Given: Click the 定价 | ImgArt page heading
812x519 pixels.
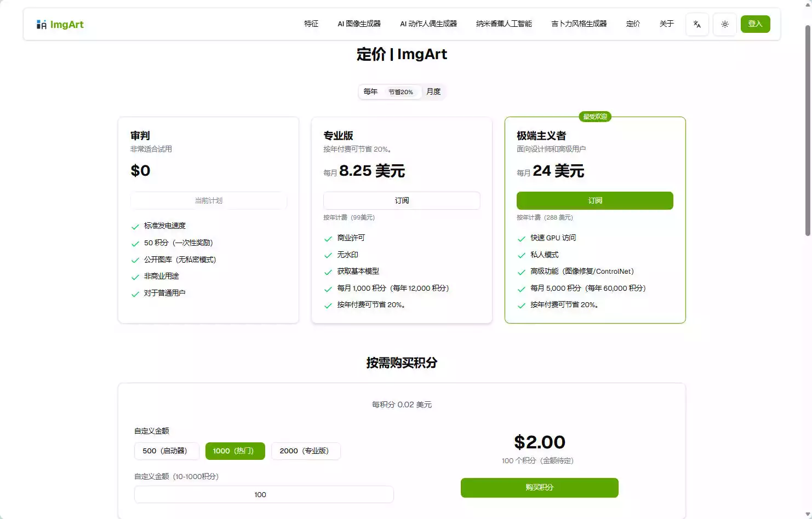Looking at the screenshot, I should click(402, 54).
